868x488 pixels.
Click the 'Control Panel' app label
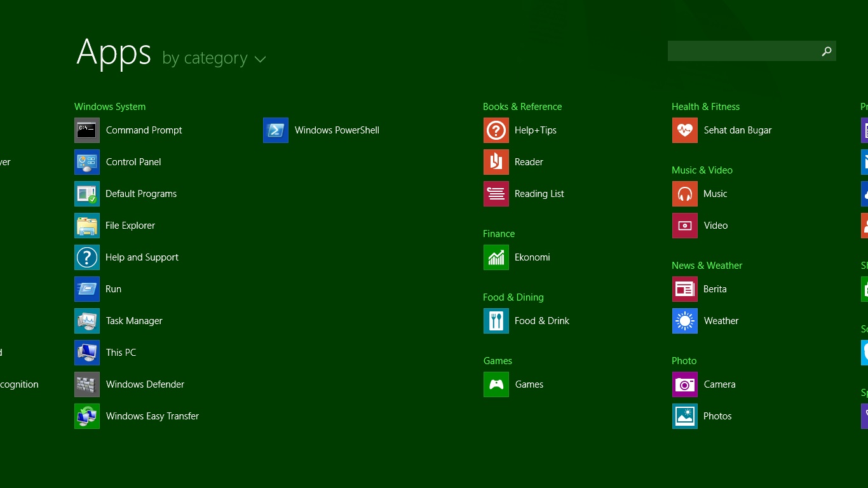click(133, 162)
